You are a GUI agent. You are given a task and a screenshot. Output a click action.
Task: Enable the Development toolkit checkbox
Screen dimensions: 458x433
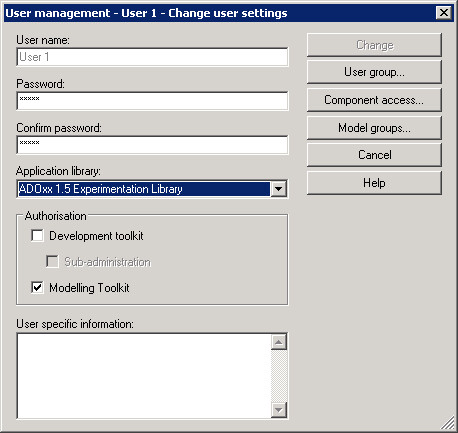[x=37, y=235]
